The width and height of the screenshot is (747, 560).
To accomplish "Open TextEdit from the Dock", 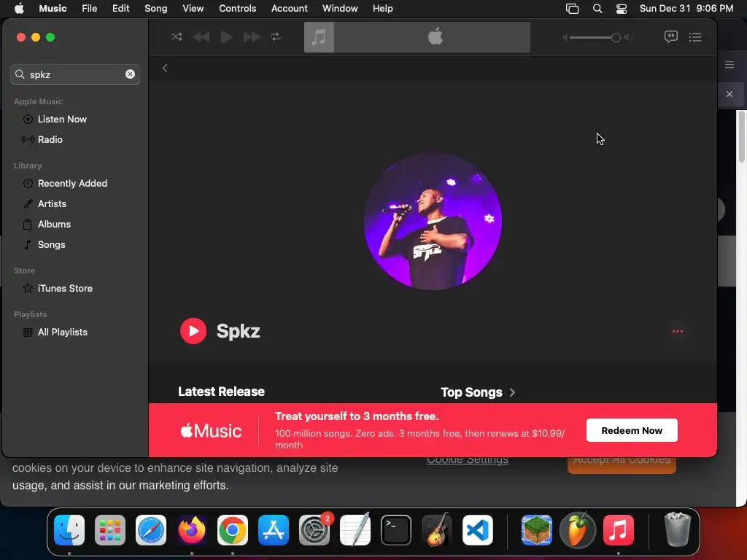I will click(355, 530).
